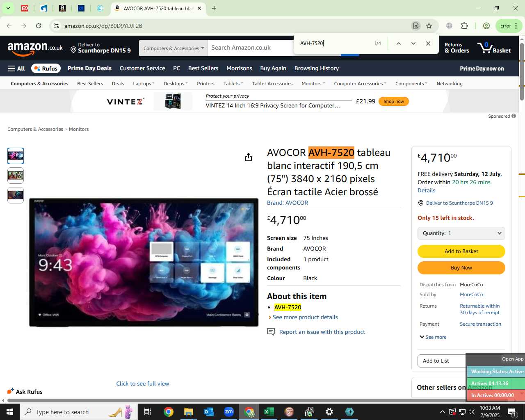Image resolution: width=525 pixels, height=420 pixels.
Task: Open Task View on taskbar
Action: click(x=148, y=412)
